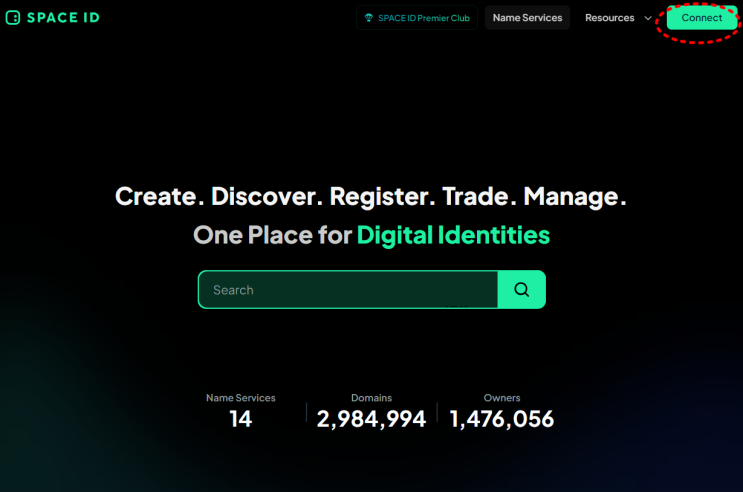The height and width of the screenshot is (492, 743).
Task: Click the Connect wallet button
Action: [x=701, y=18]
